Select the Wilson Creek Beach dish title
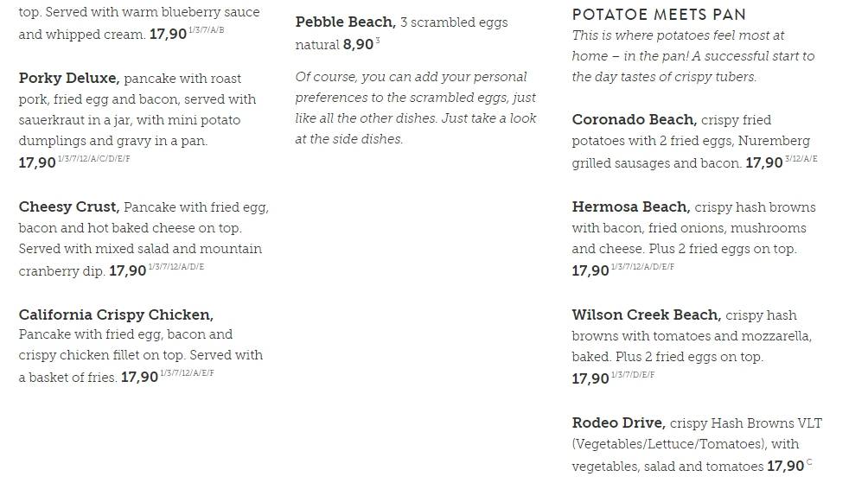This screenshot has width=868, height=502. 647,315
